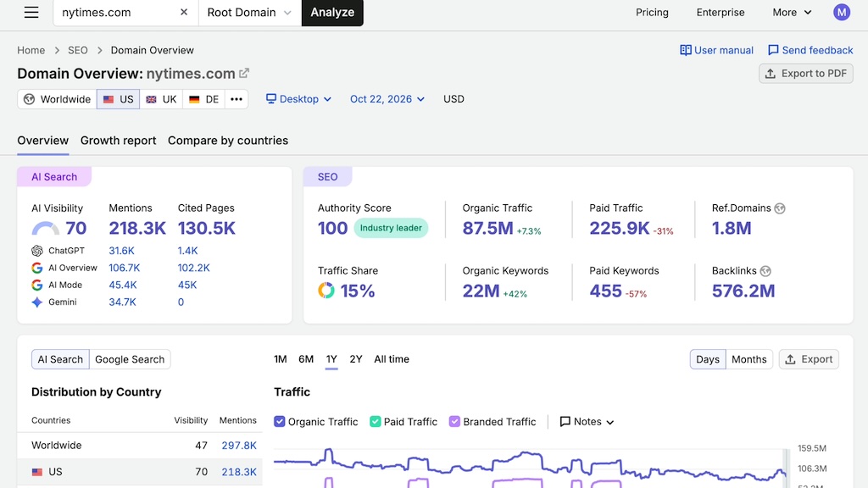Screen dimensions: 868x488
Task: Switch to Compare by countries tab
Action: pos(227,141)
